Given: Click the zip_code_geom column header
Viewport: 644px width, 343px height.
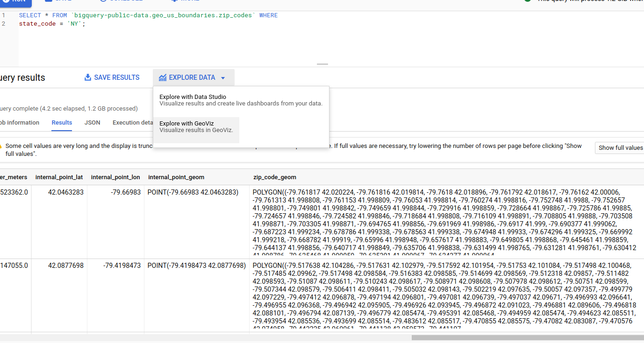Looking at the screenshot, I should (x=275, y=177).
